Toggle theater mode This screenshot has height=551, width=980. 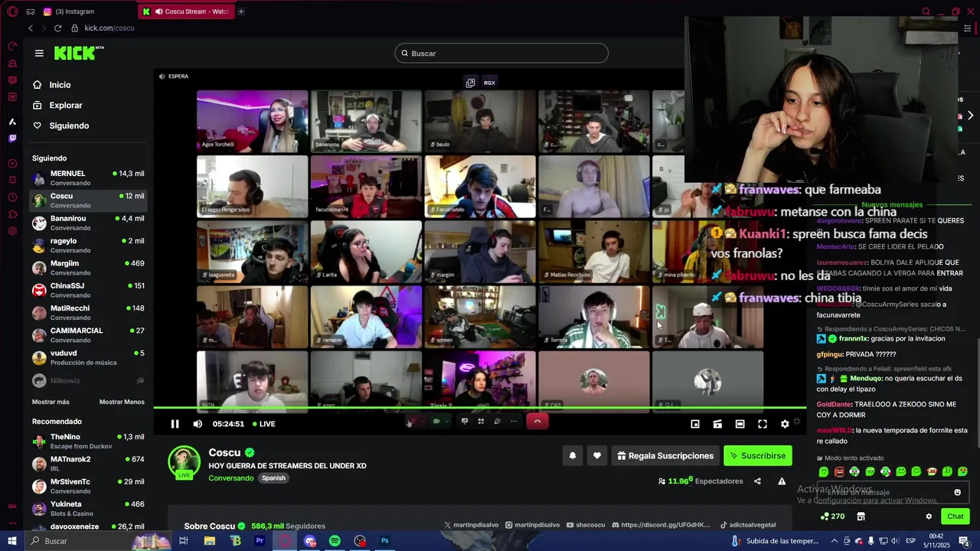pos(740,424)
